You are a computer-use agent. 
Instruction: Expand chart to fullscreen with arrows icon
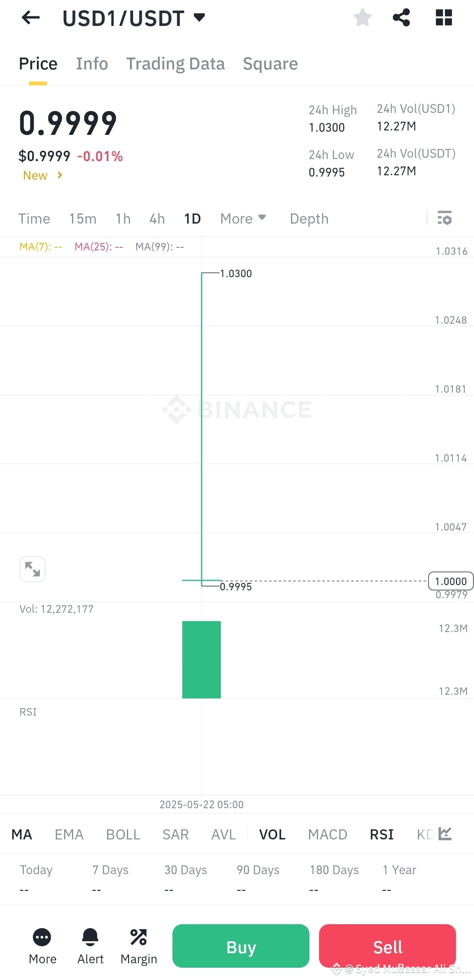pyautogui.click(x=32, y=569)
